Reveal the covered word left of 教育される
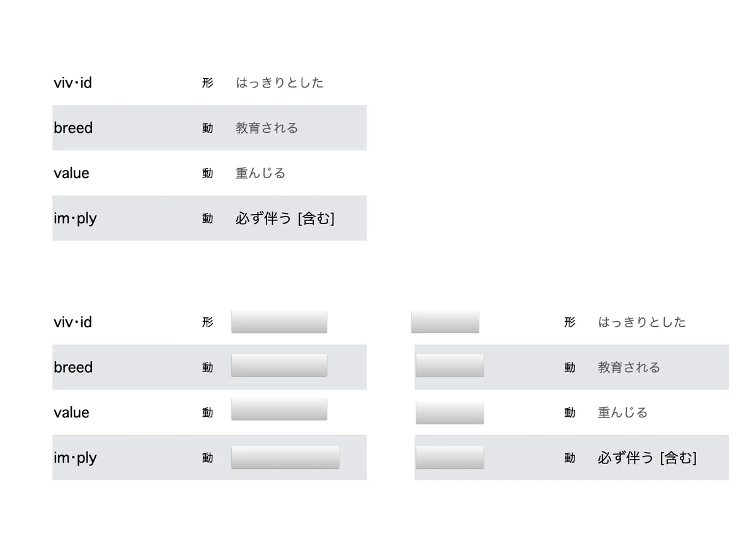The width and height of the screenshot is (756, 554). (450, 366)
